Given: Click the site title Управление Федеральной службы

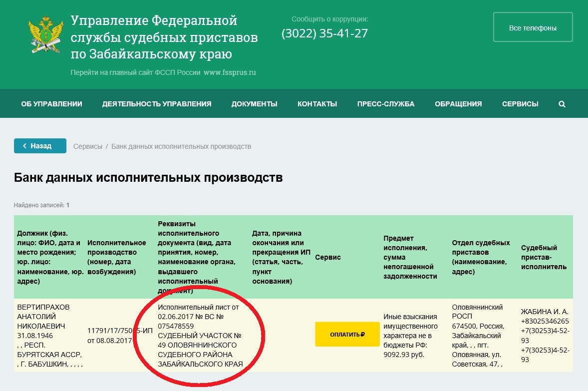Looking at the screenshot, I should (164, 37).
